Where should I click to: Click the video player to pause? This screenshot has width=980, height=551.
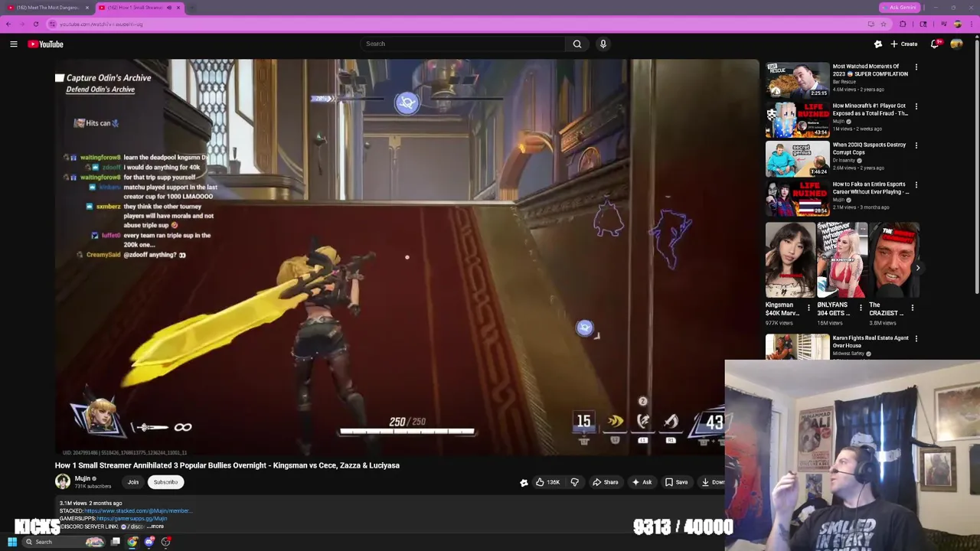(407, 257)
